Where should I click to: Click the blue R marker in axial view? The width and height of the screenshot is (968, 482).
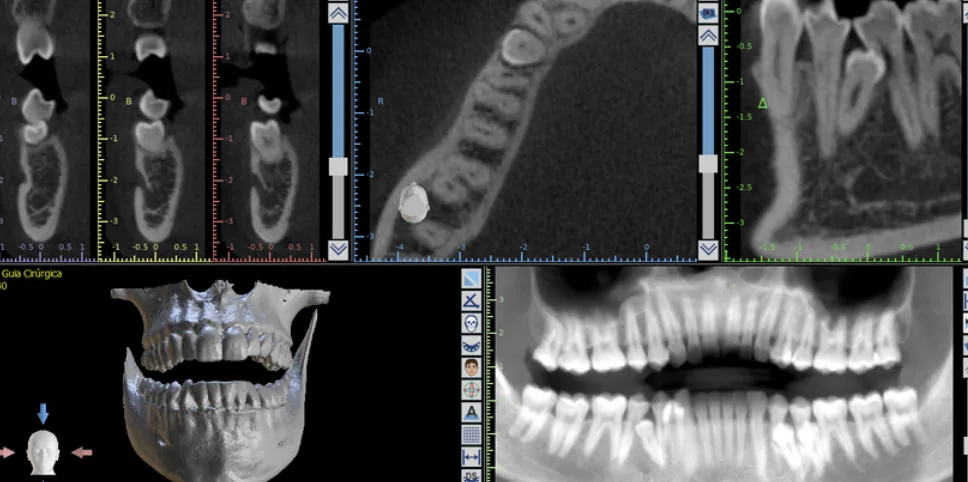pyautogui.click(x=380, y=101)
